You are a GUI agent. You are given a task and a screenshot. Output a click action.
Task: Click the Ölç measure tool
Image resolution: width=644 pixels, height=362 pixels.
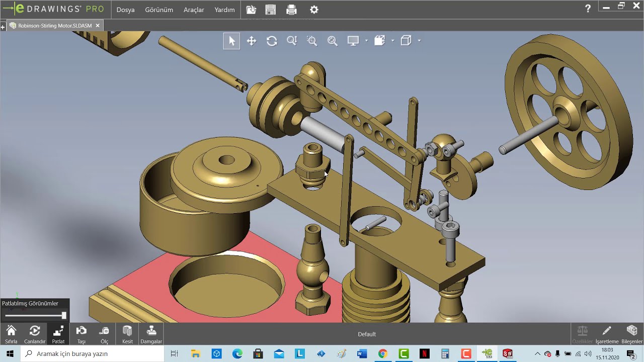point(104,334)
